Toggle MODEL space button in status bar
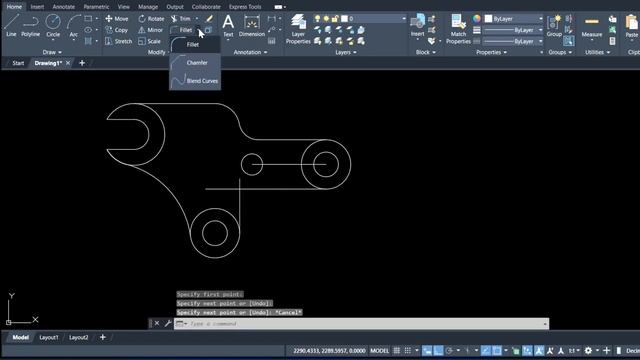The width and height of the screenshot is (640, 360). coord(379,351)
